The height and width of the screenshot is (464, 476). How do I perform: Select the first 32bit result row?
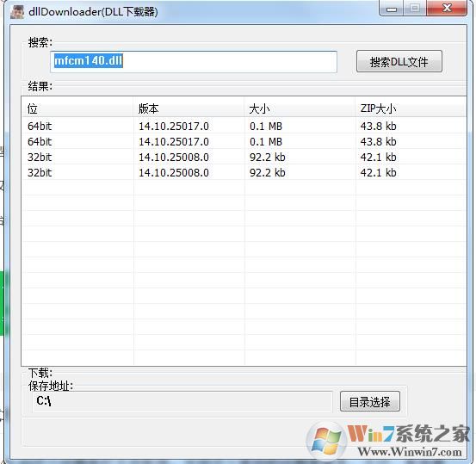coord(244,157)
